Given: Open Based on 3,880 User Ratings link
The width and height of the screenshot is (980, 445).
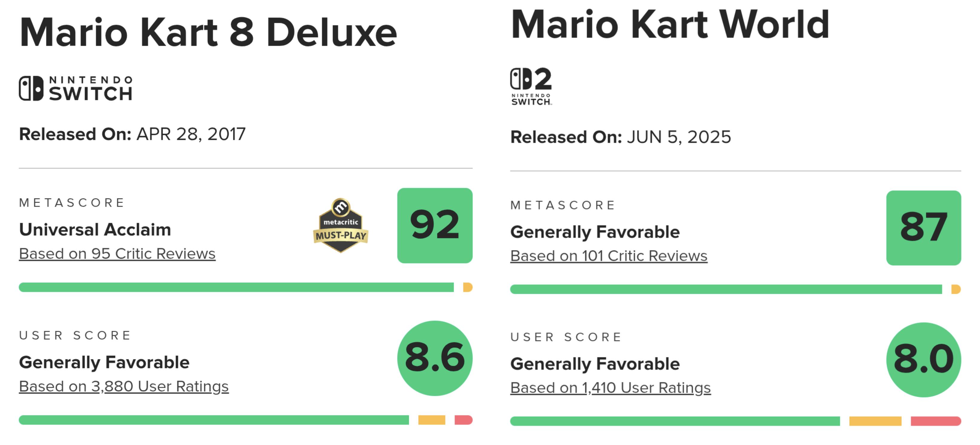Looking at the screenshot, I should click(x=124, y=386).
